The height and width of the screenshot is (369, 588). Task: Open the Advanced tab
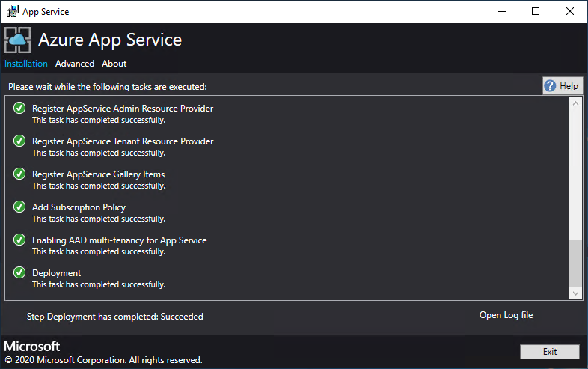(x=75, y=64)
